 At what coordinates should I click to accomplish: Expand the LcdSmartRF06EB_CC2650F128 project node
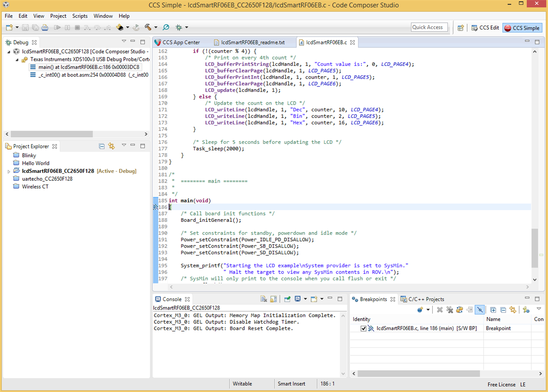click(x=8, y=171)
